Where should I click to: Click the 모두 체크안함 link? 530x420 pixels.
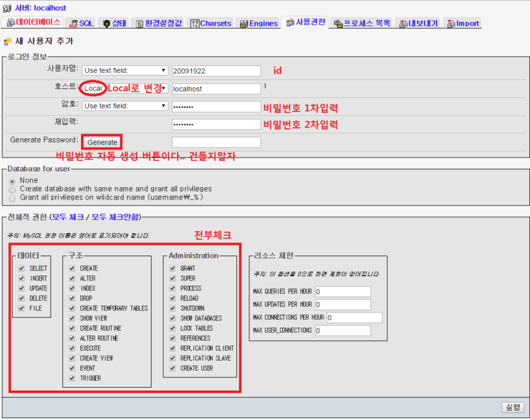[x=115, y=217]
